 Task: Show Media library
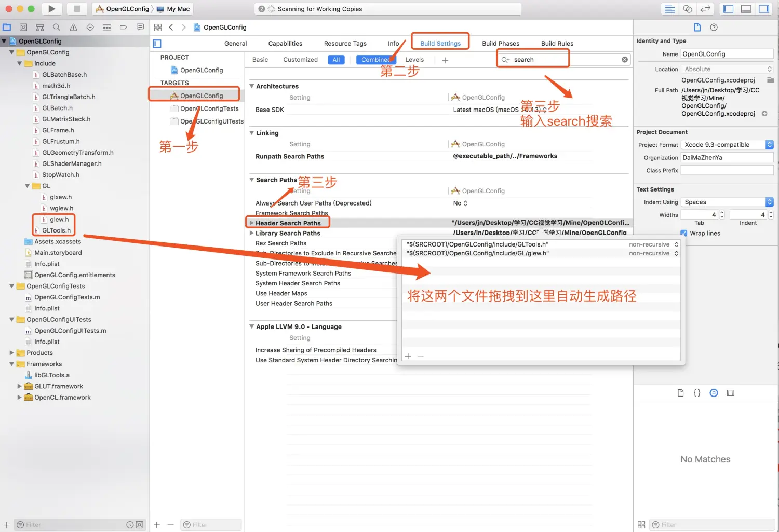tap(731, 393)
